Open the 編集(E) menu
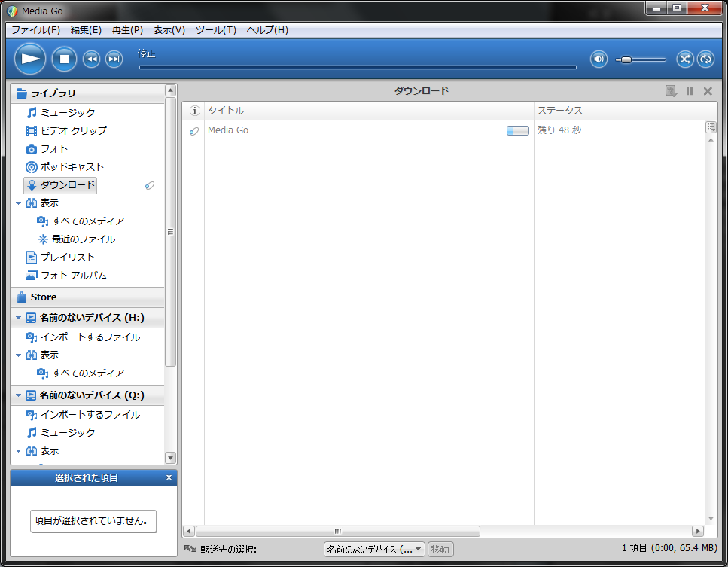 86,30
